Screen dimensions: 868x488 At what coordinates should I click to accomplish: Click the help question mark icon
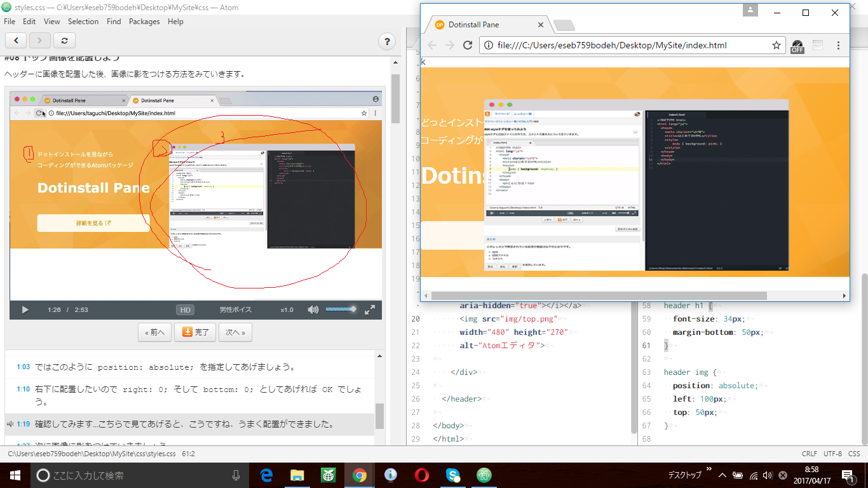[x=387, y=41]
